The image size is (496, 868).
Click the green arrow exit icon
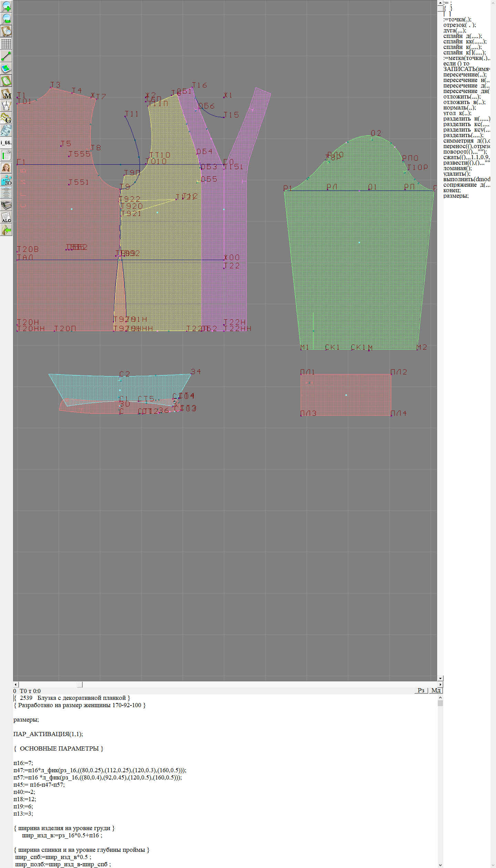pos(6,230)
